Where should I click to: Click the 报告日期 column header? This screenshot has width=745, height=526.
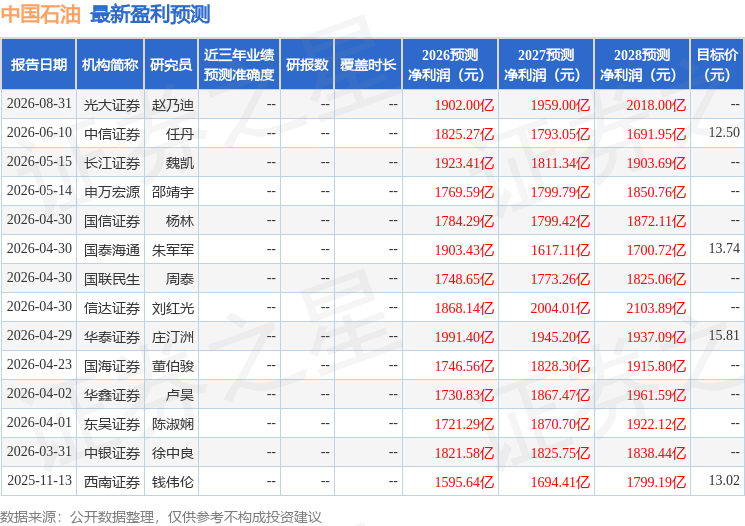38,65
